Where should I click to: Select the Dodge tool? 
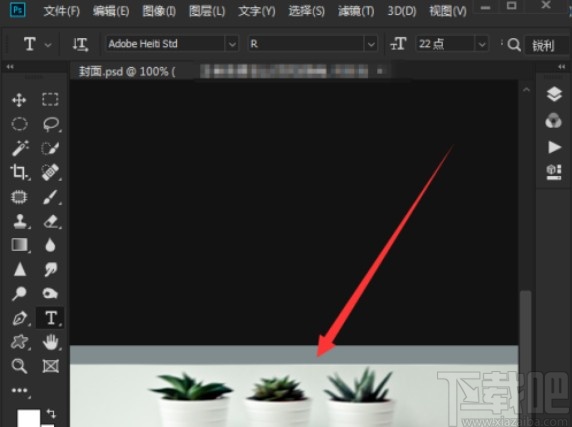[x=19, y=294]
